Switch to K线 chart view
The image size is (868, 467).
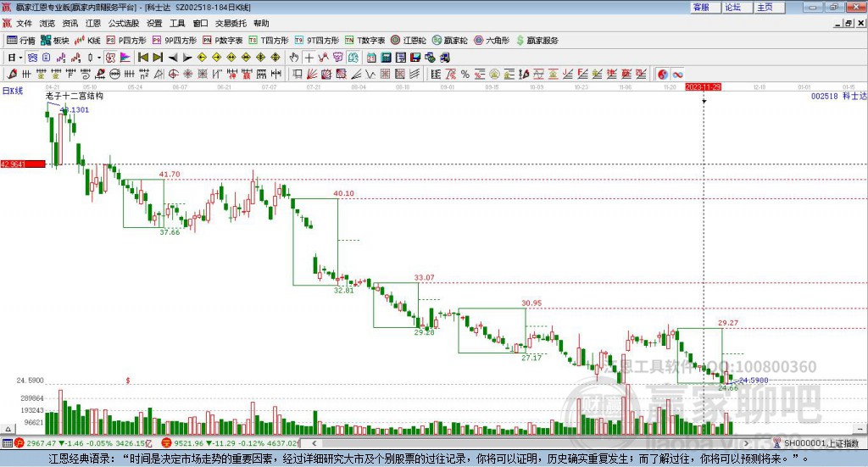point(87,41)
